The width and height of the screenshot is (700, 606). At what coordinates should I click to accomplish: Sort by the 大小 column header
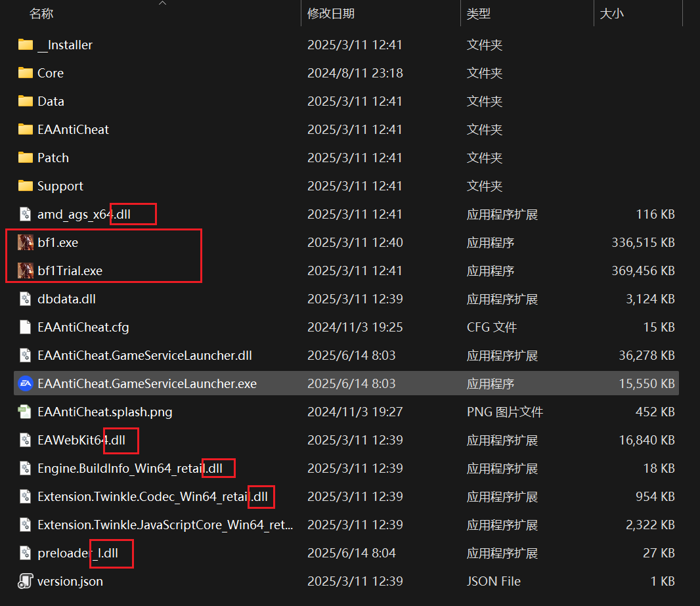tap(611, 13)
